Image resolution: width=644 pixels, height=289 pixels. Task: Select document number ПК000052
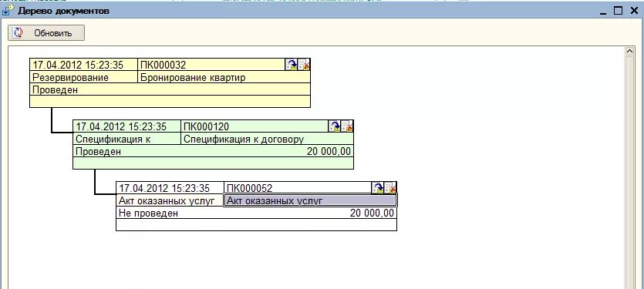coord(249,188)
